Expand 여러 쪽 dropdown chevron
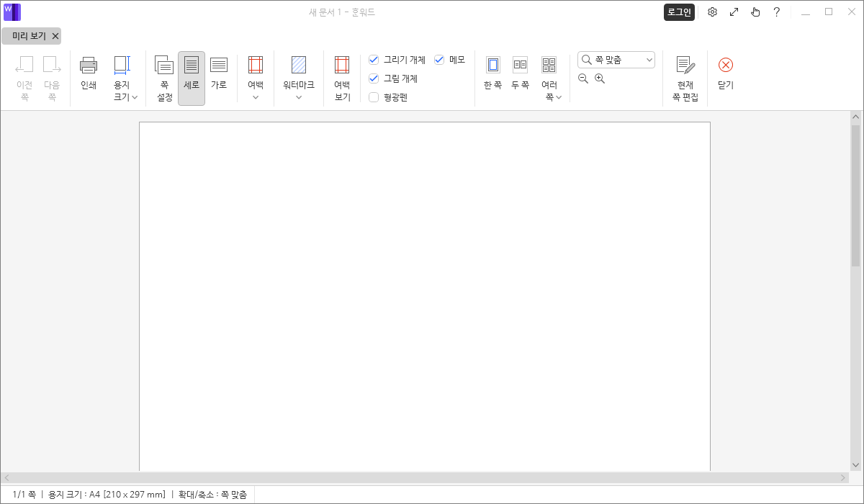 [x=559, y=97]
